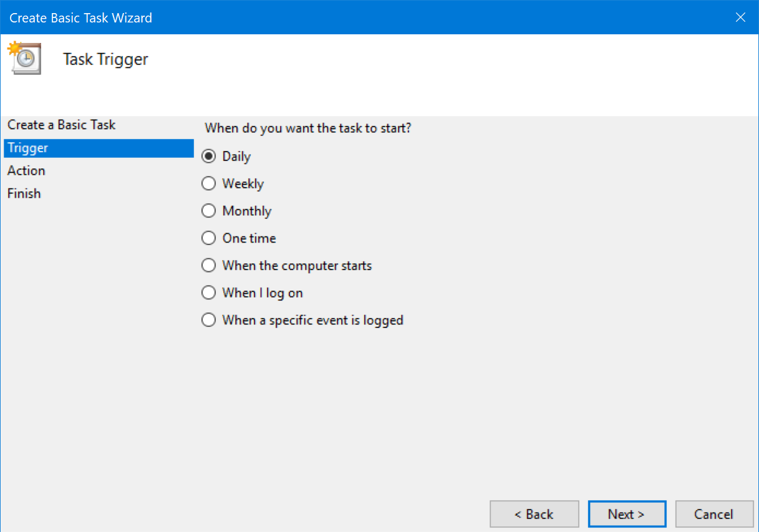Go to the Finish step
Image resolution: width=759 pixels, height=532 pixels.
pyautogui.click(x=24, y=193)
